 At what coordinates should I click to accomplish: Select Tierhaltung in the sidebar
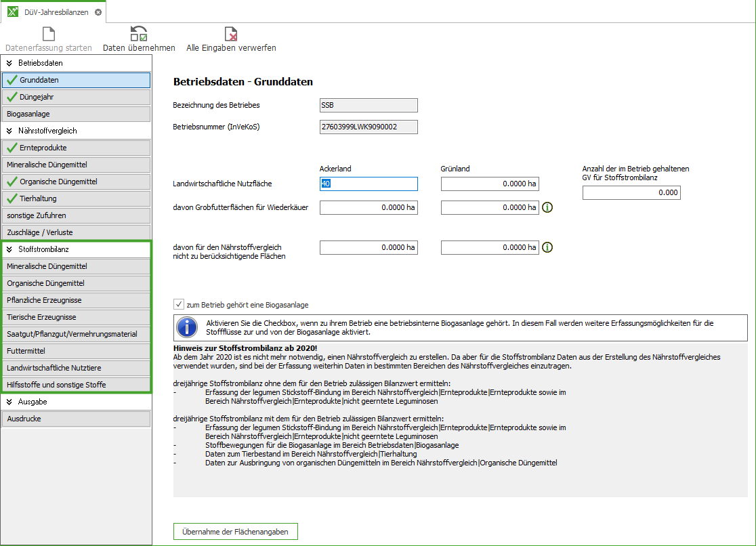click(76, 198)
